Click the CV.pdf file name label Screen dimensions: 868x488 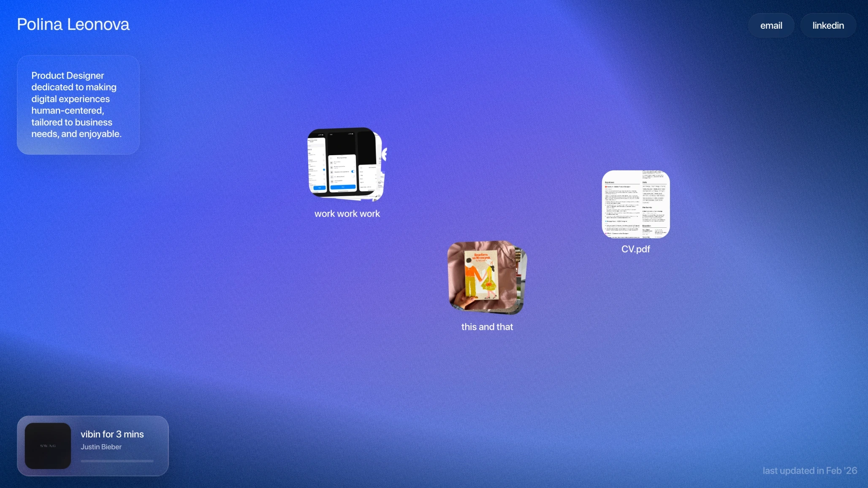[635, 249]
